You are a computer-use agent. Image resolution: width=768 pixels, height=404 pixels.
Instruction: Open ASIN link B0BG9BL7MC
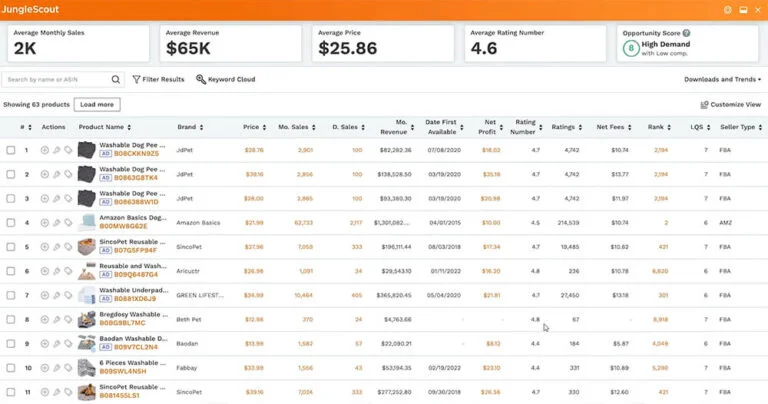pos(122,323)
